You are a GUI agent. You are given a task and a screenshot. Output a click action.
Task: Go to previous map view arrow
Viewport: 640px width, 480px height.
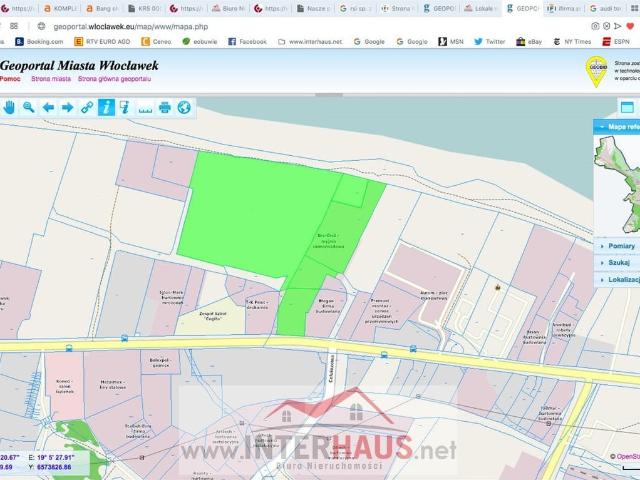pyautogui.click(x=48, y=107)
